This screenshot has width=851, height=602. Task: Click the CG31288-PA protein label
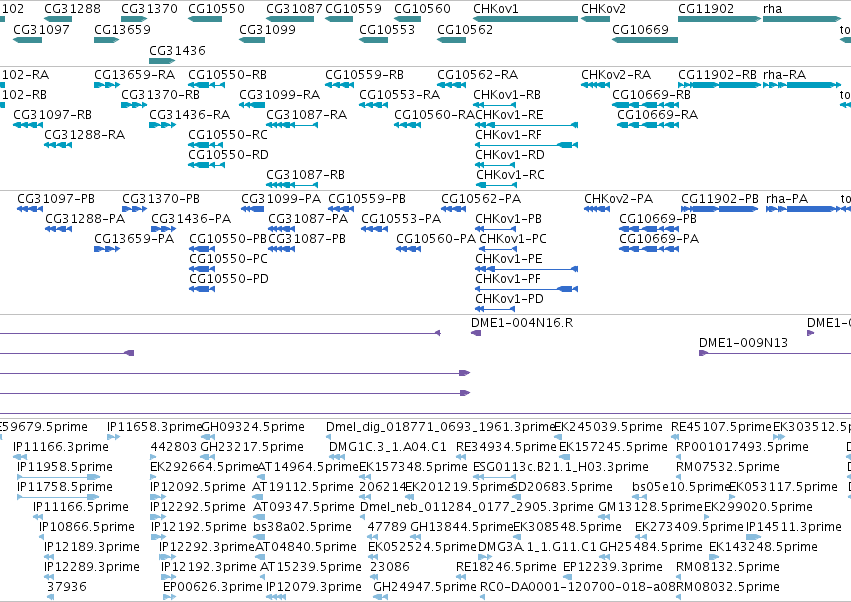[x=85, y=219]
